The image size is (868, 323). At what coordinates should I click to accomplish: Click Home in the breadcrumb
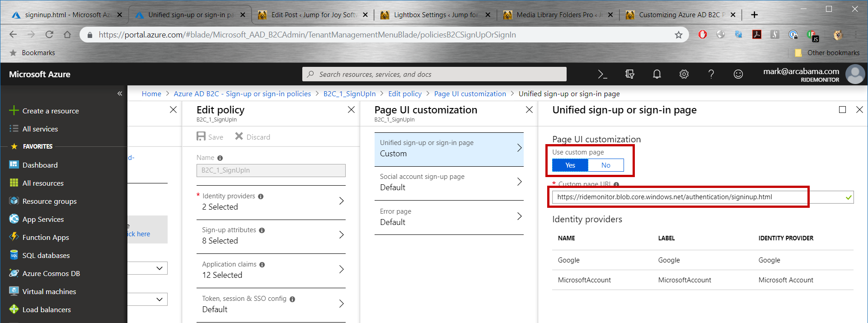(151, 94)
